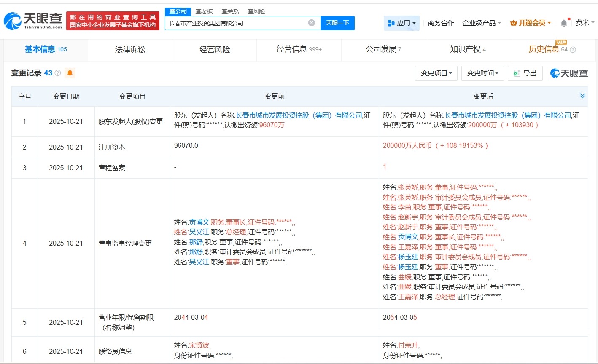
Task: Click the 天眼一下 search button
Action: click(337, 23)
